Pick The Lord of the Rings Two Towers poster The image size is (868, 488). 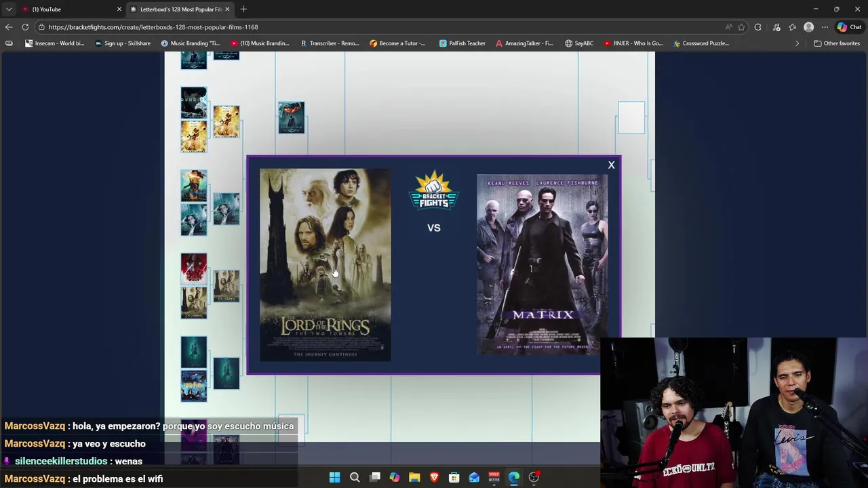(x=325, y=265)
